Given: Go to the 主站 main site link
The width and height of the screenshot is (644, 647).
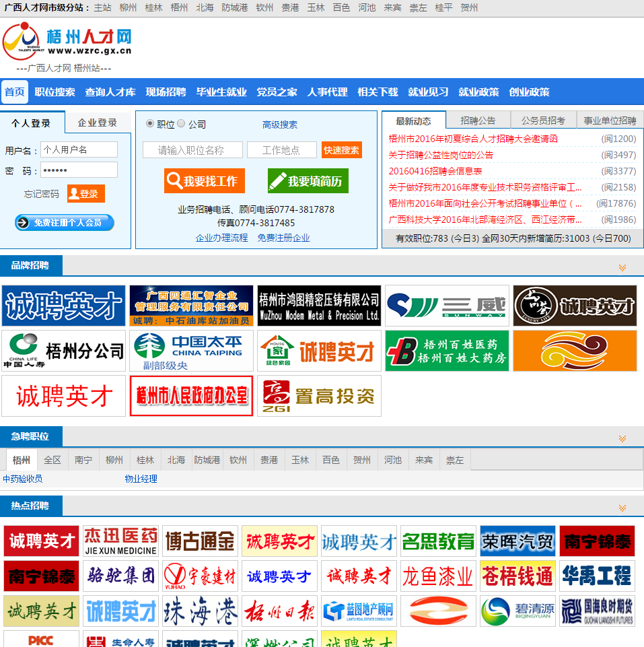Looking at the screenshot, I should tap(102, 7).
